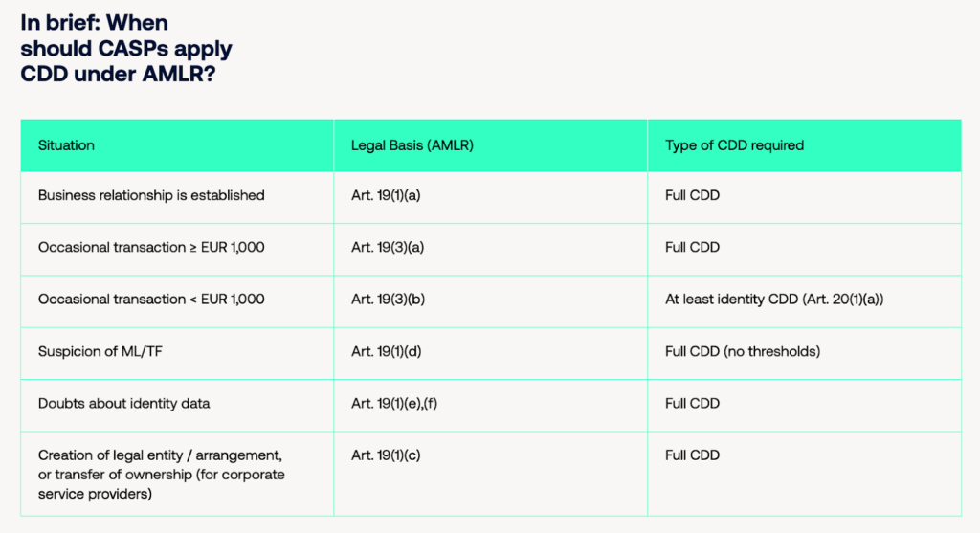Screen dimensions: 980x533
Task: Click "Occasional transaction ≥ EUR 1,000" cell
Action: coord(151,247)
